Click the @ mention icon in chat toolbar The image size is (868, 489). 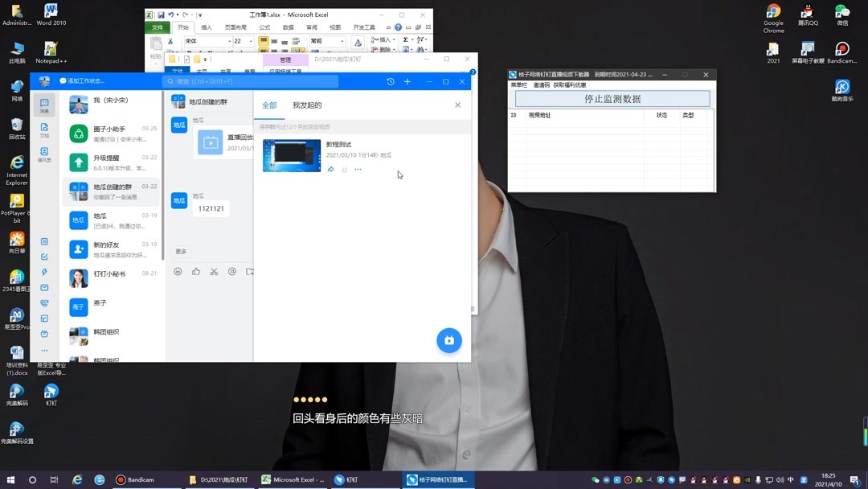(x=231, y=271)
